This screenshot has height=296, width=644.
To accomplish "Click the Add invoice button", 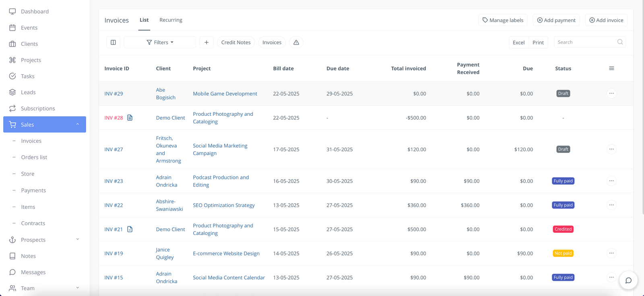I will (606, 20).
